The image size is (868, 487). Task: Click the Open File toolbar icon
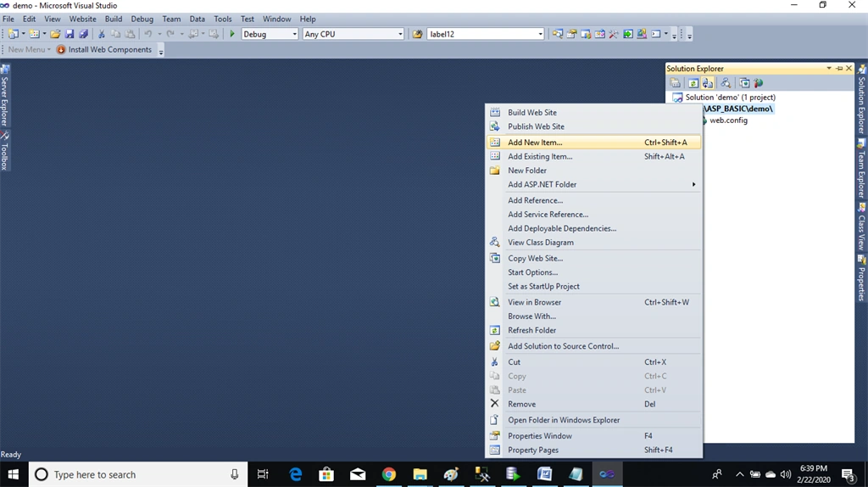pos(55,34)
